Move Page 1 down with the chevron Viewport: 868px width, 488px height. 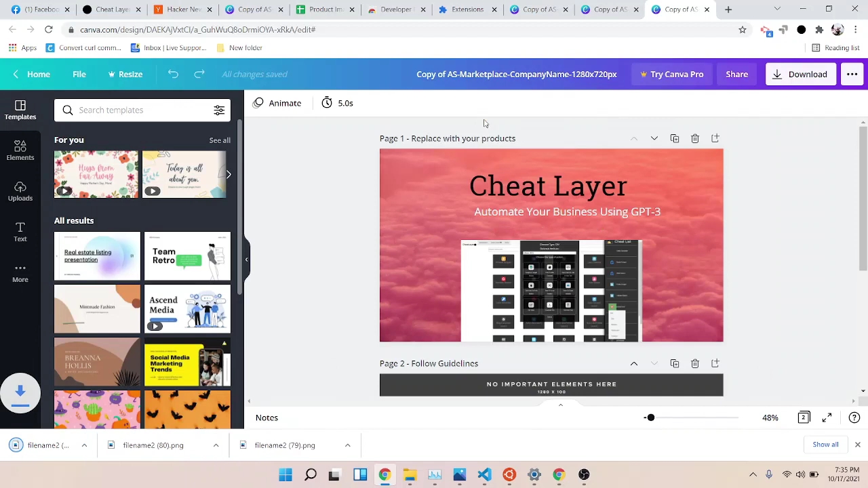click(654, 138)
